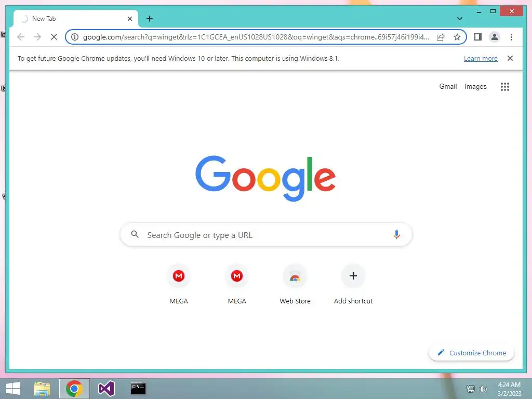Share this page icon
Viewport: 532px width, 399px height.
[441, 37]
